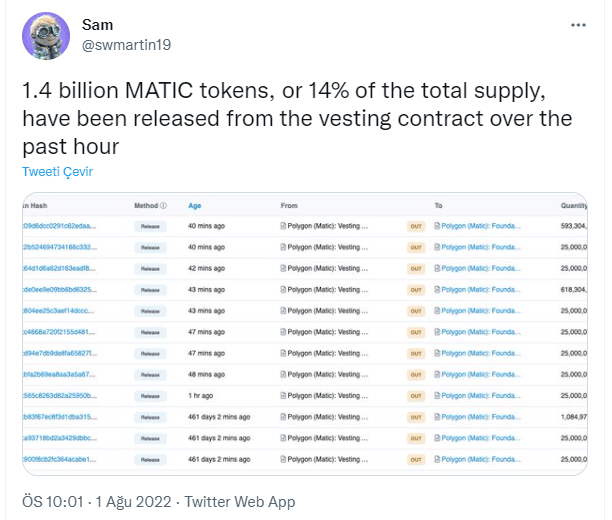Click the Release button in the first row
This screenshot has width=612, height=520.
tap(150, 226)
